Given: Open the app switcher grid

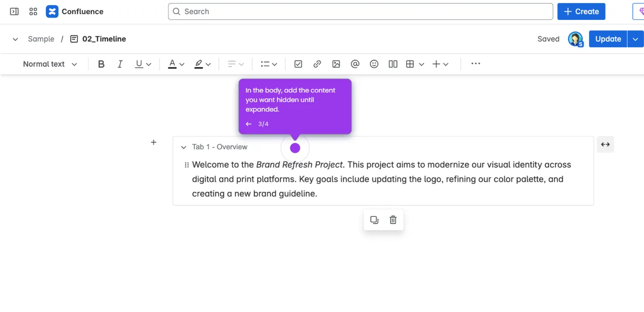Looking at the screenshot, I should pos(33,11).
